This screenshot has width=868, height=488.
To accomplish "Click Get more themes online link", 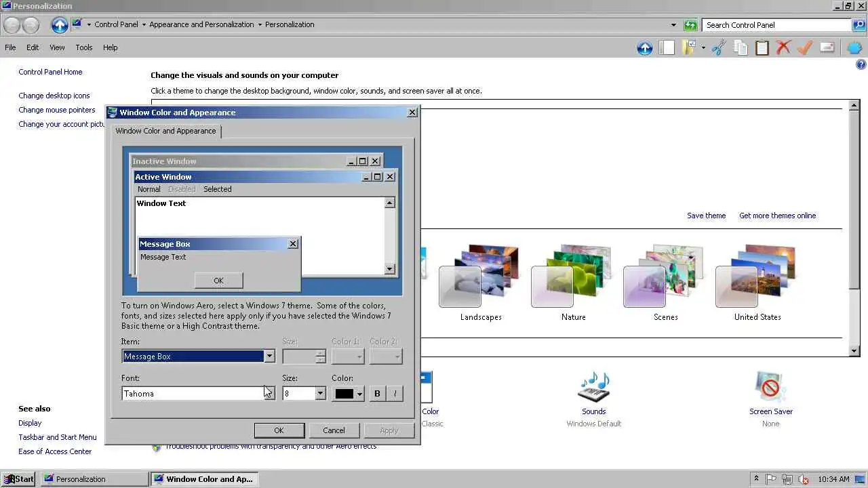I will point(777,216).
